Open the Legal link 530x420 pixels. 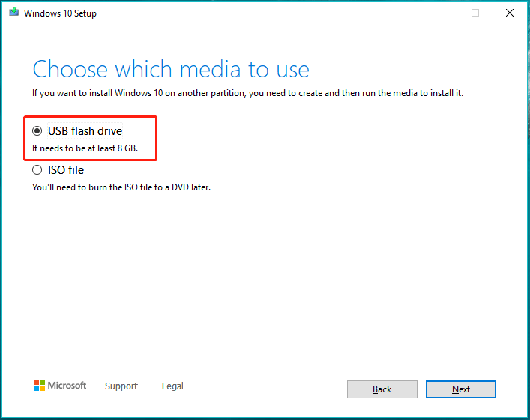(x=172, y=385)
